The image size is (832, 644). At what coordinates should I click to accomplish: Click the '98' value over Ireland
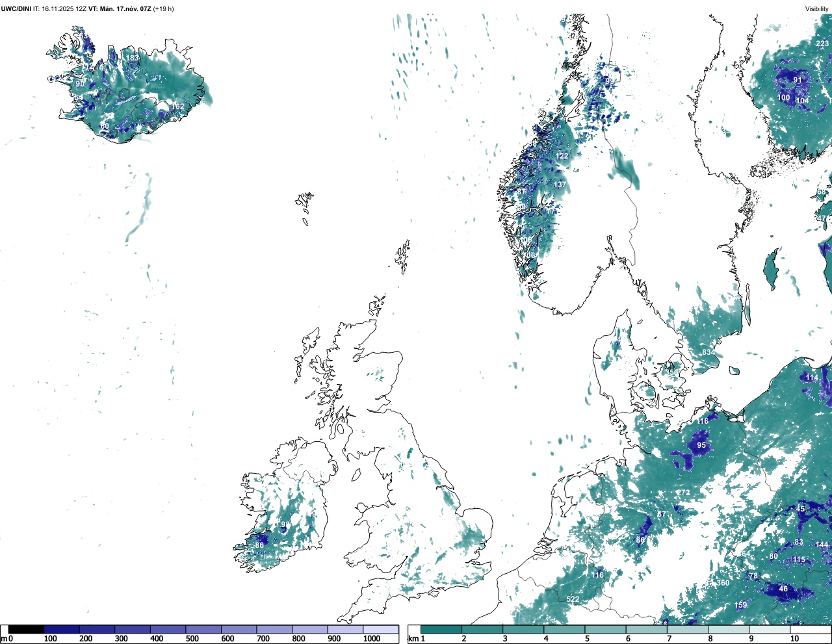285,524
